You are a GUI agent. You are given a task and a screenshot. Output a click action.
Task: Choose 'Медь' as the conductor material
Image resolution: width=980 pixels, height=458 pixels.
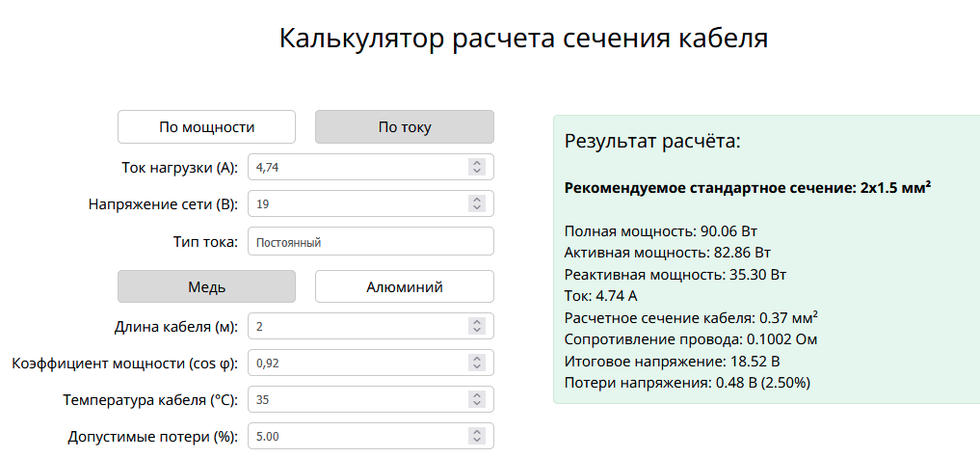(x=206, y=286)
